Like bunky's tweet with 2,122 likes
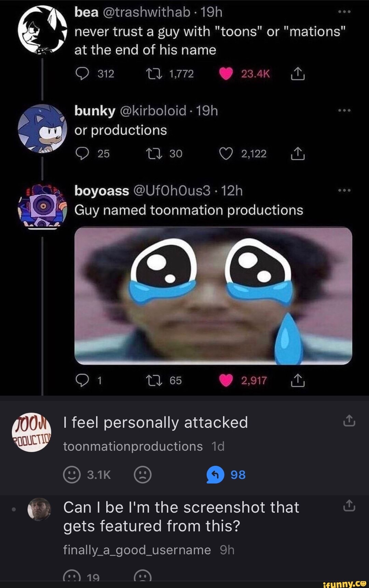Screen dimensions: 369x588 tap(226, 154)
